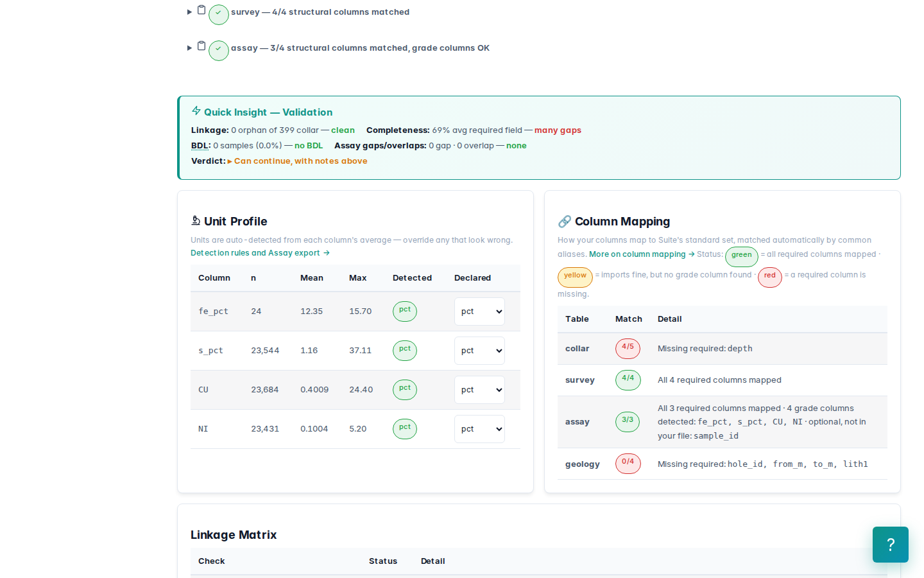Expand the assay row disclosure triangle
Viewport: 924px width, 578px height.
click(189, 48)
